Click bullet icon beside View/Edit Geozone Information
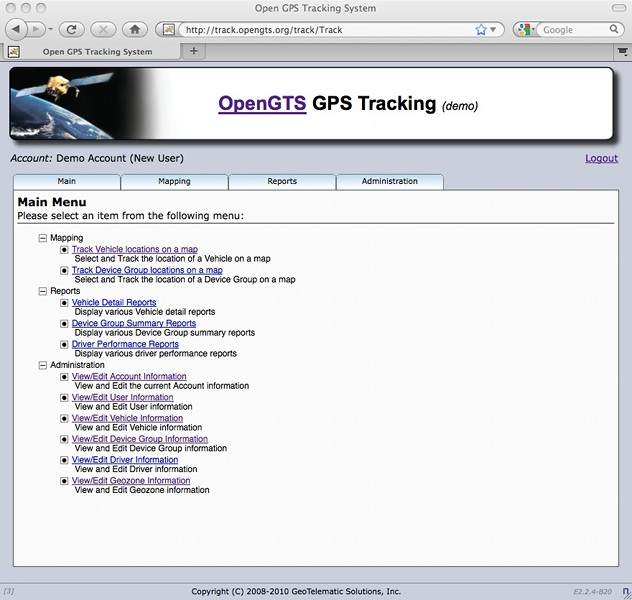The height and width of the screenshot is (600, 632). click(64, 482)
